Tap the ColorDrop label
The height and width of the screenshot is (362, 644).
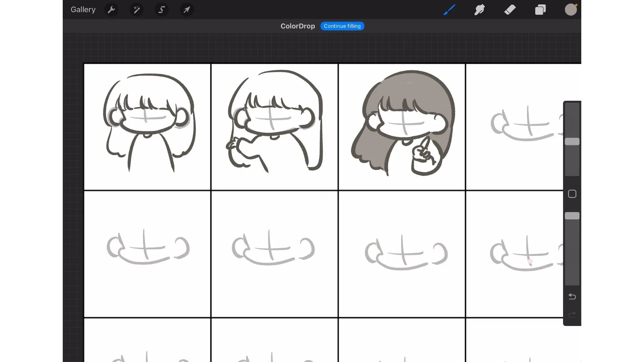pos(298,26)
